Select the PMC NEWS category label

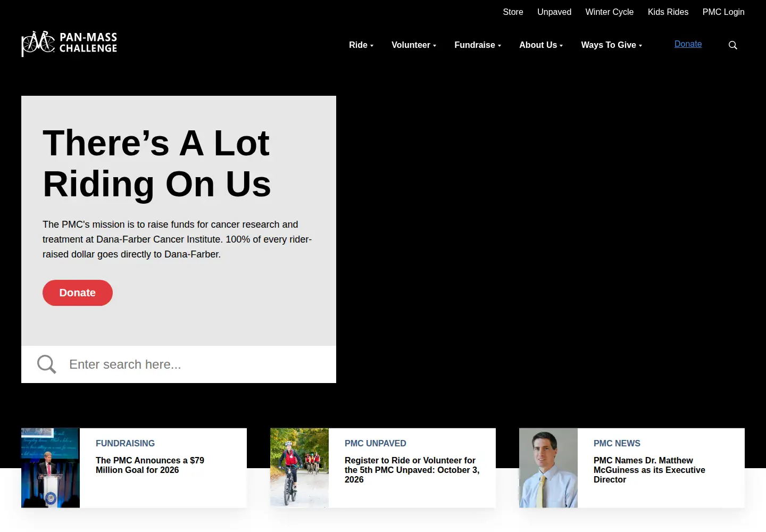pos(617,443)
